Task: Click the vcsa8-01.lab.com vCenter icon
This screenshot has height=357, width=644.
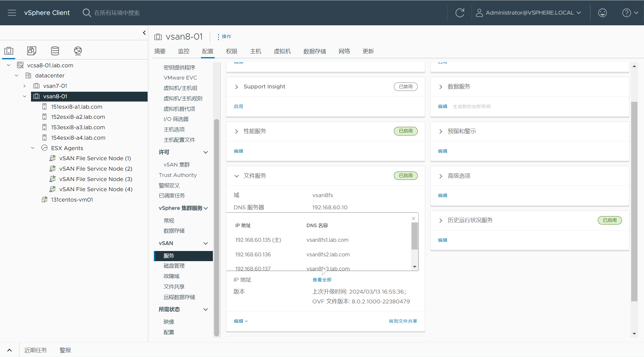Action: (x=20, y=65)
